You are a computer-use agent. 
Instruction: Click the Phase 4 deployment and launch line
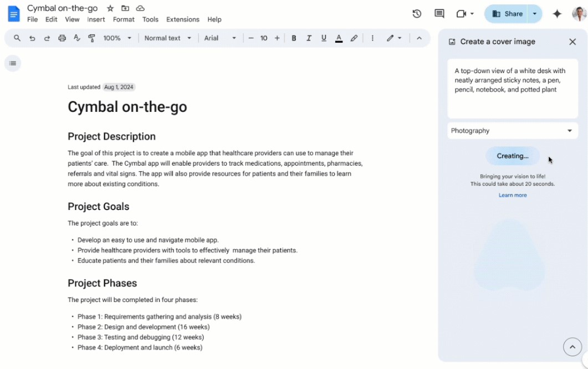[x=140, y=347]
